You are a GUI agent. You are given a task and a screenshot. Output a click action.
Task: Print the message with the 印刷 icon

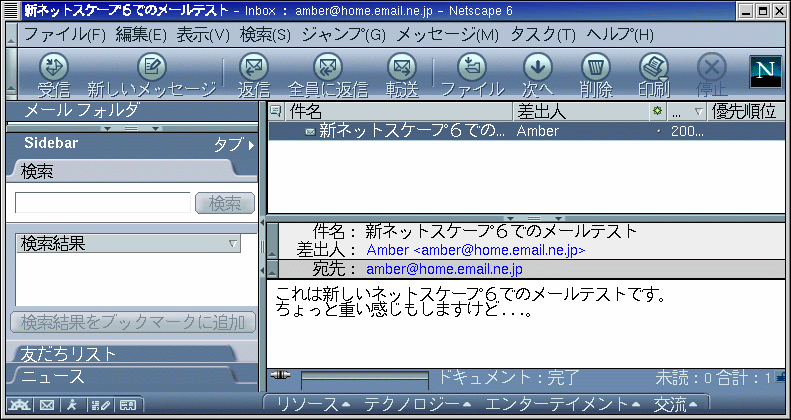click(x=654, y=67)
